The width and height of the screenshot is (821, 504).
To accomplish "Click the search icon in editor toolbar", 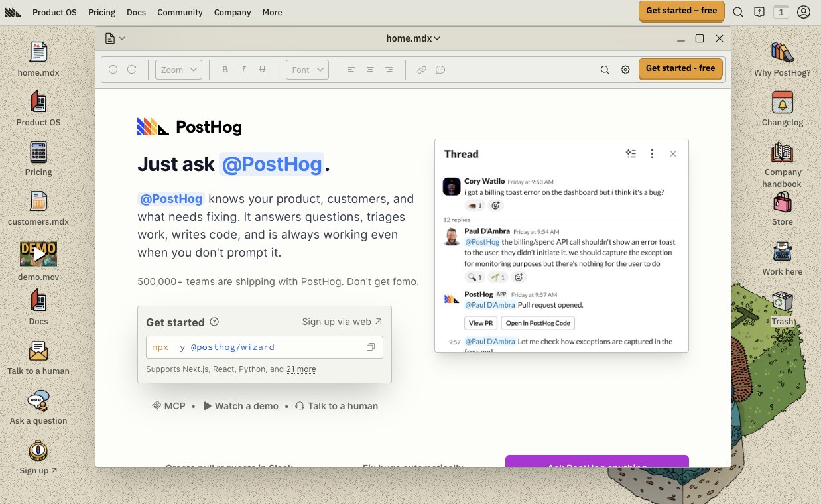I will click(605, 70).
